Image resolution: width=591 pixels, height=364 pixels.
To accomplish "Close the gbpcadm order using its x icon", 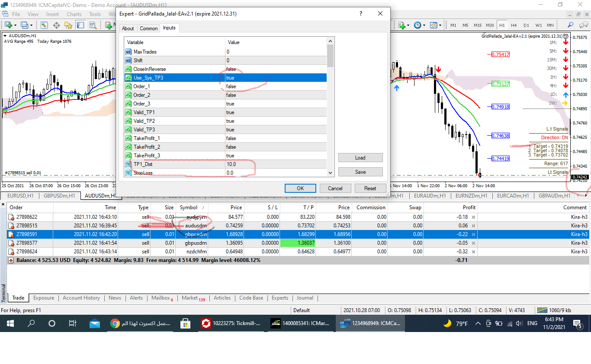I will click(x=473, y=234).
